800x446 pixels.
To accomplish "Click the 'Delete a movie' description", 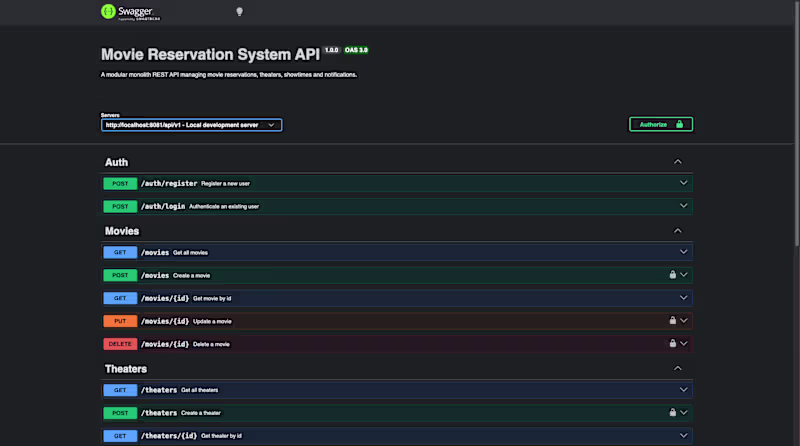I will tap(211, 344).
